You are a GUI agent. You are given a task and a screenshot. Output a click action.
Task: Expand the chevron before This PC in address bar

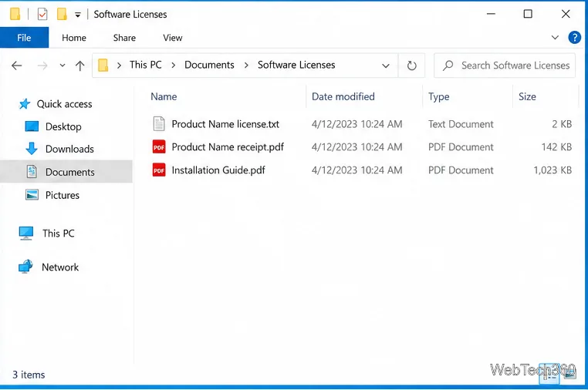[x=119, y=66]
